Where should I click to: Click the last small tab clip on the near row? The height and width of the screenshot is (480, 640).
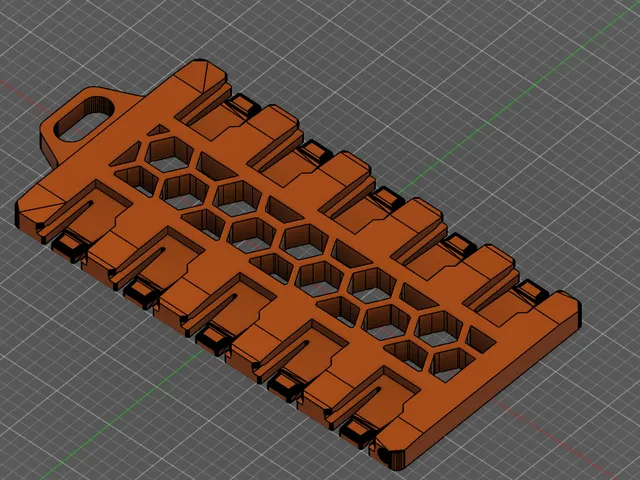[358, 433]
